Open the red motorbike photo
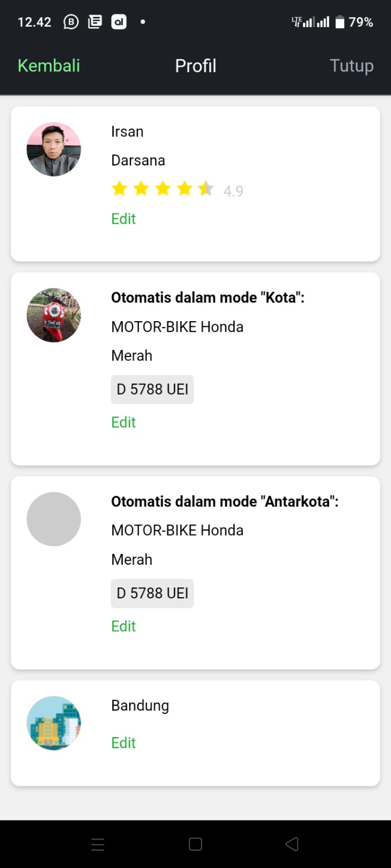The image size is (391, 868). click(54, 315)
